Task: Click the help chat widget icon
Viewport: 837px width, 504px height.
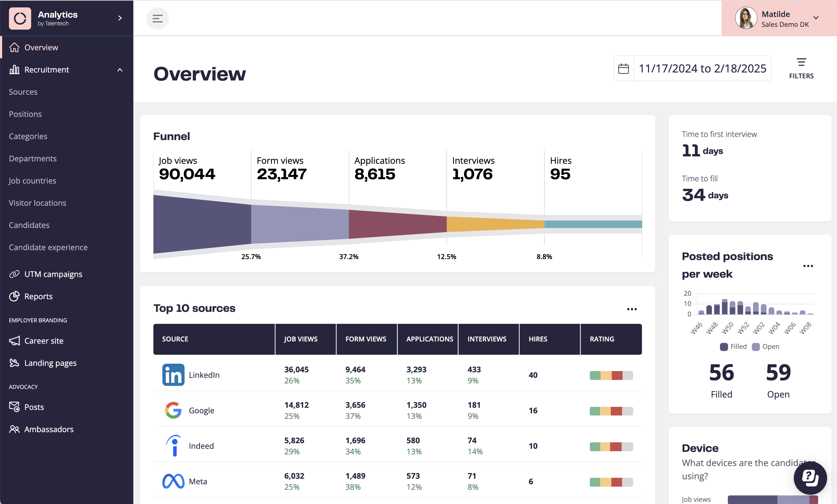Action: click(810, 477)
